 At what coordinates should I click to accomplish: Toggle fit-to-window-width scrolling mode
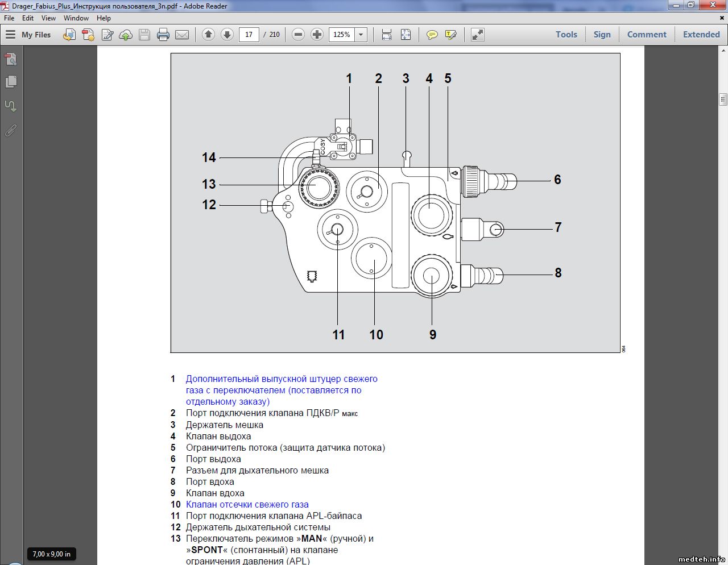[x=387, y=35]
